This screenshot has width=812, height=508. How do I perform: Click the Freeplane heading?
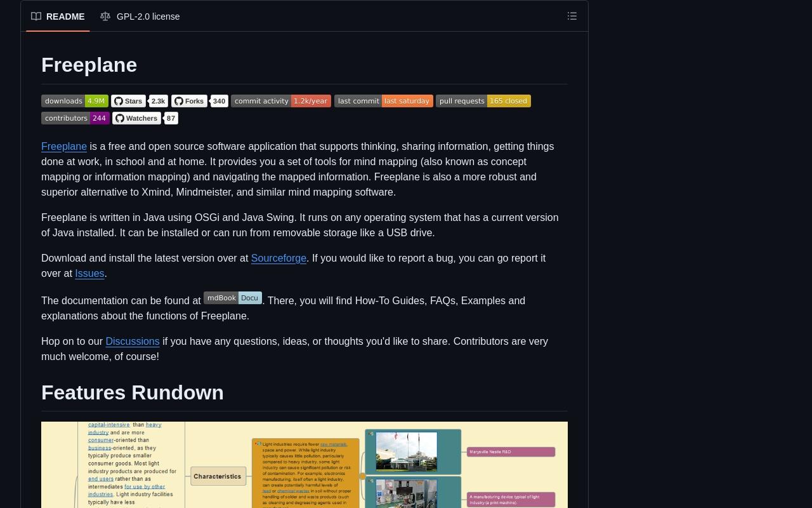[x=89, y=65]
